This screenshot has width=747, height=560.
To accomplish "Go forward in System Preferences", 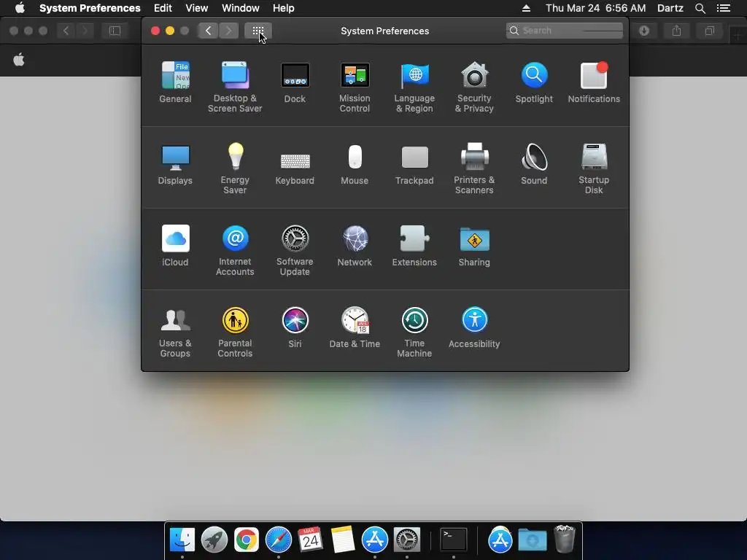I will click(x=228, y=31).
